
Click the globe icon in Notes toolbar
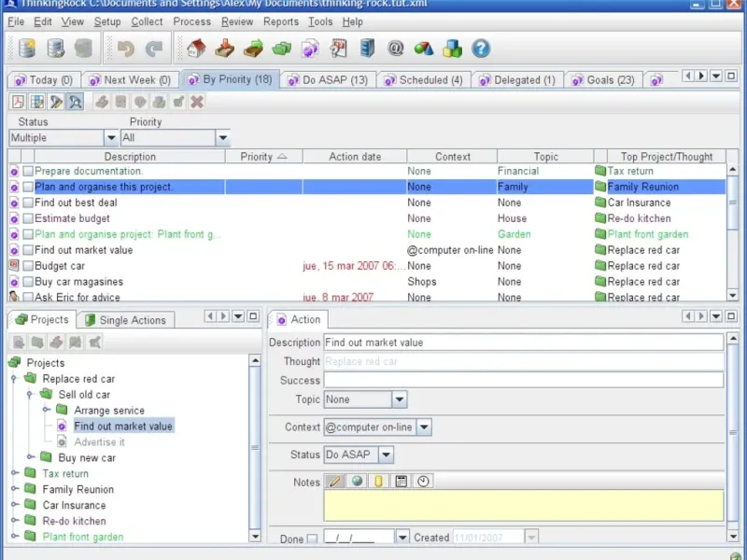(357, 482)
